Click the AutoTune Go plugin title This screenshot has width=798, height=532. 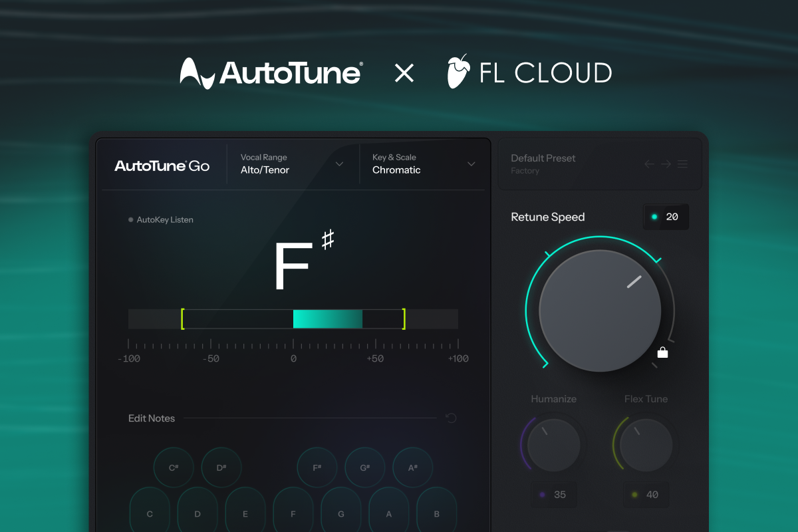pyautogui.click(x=162, y=166)
